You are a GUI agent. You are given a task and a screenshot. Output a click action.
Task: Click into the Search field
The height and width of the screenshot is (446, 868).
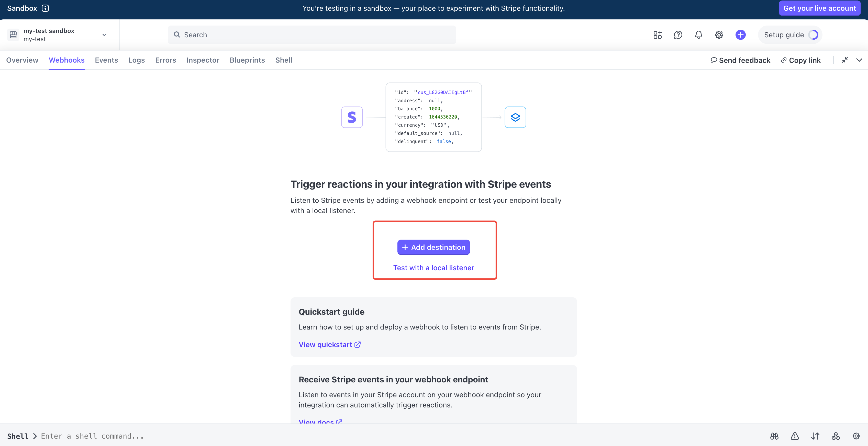click(x=312, y=35)
